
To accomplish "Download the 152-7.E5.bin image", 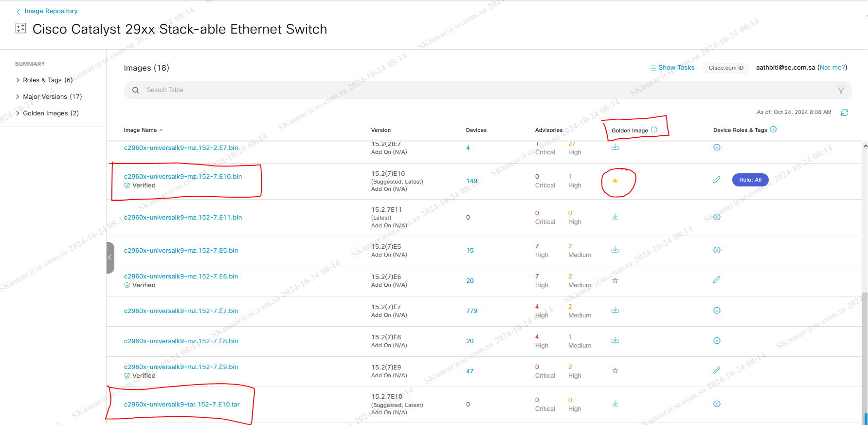I will (x=615, y=250).
